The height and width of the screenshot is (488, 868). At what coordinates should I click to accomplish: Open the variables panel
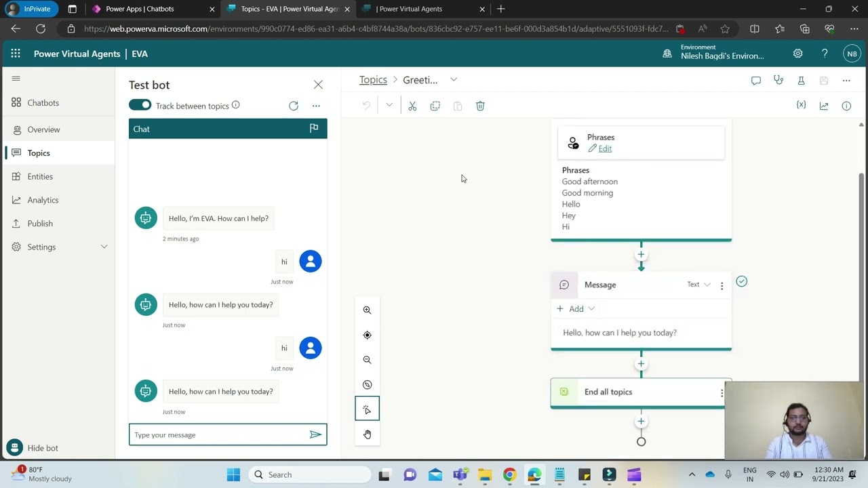[801, 106]
